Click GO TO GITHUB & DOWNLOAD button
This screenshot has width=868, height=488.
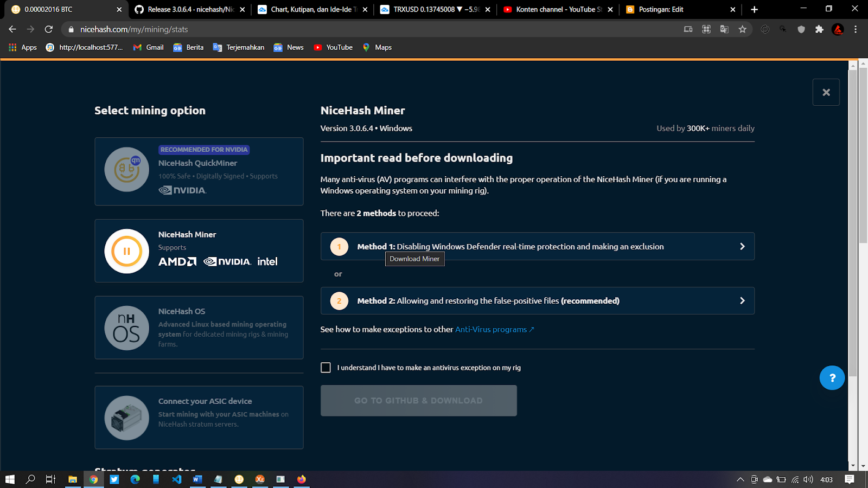[x=418, y=401]
